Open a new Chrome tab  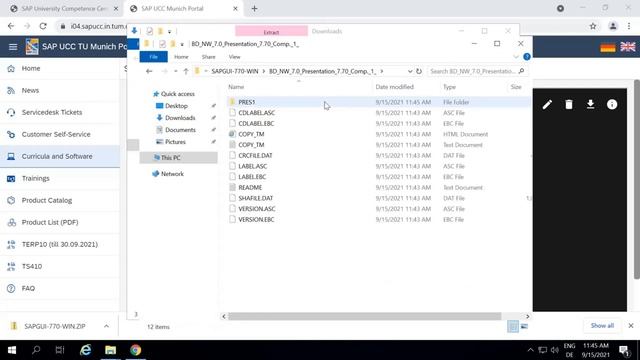254,9
